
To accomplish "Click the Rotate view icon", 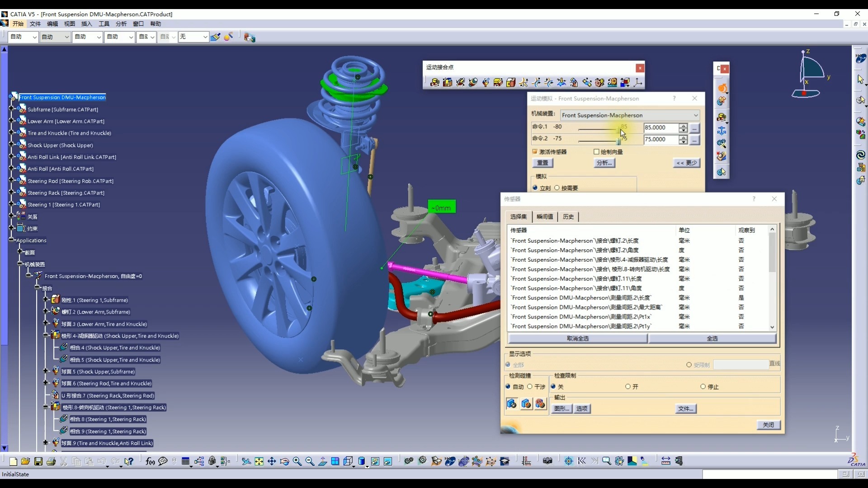I will [x=284, y=461].
